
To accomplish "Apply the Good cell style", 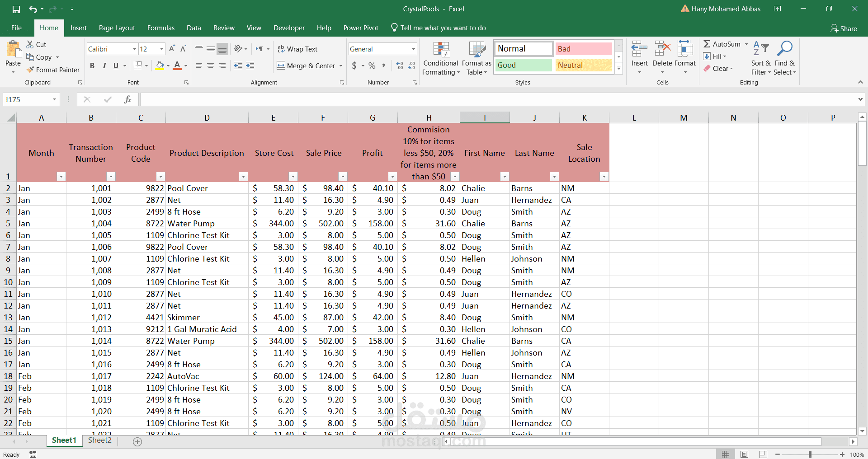I will click(523, 65).
